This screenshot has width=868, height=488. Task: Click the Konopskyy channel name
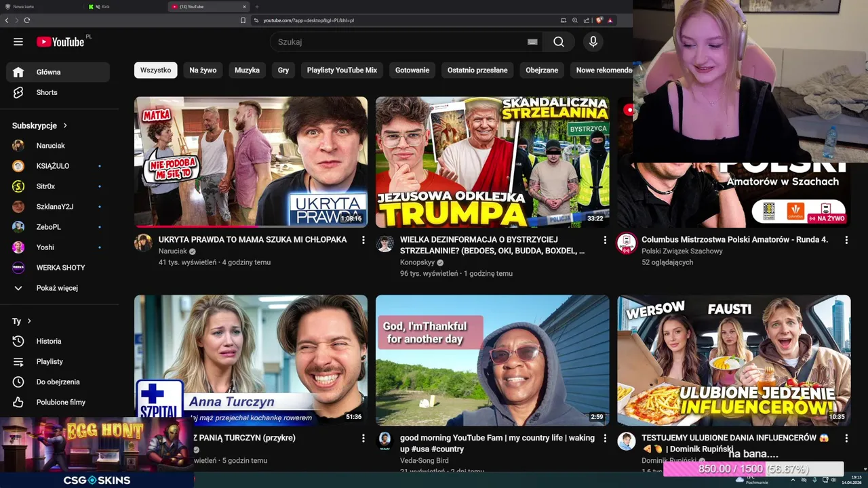coord(417,262)
